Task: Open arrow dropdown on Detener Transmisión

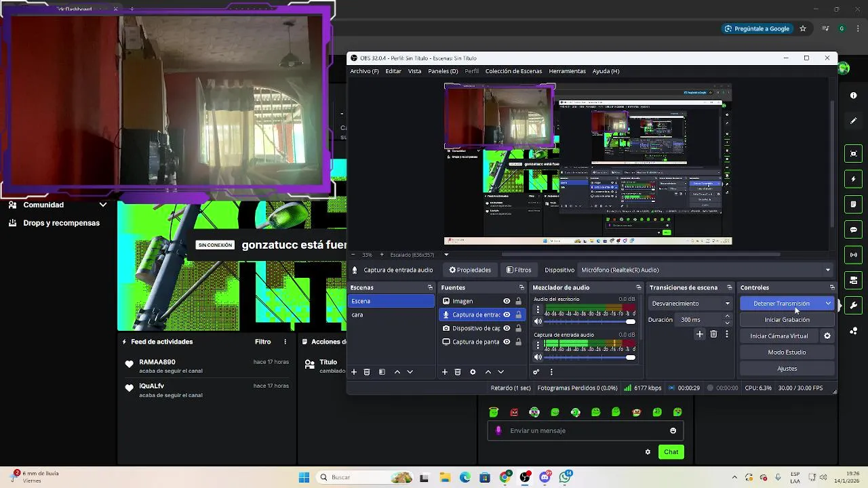Action: point(828,304)
